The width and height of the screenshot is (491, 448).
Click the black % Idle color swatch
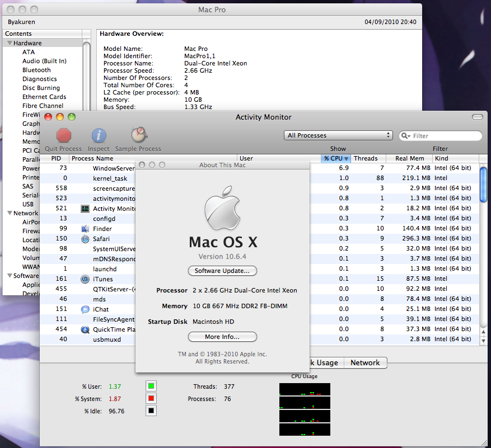pos(151,411)
